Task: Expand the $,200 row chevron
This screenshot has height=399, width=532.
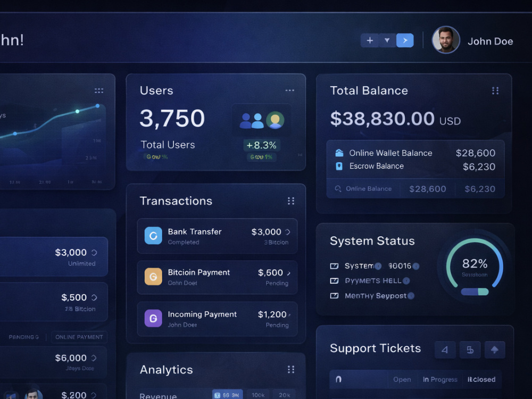Action: (x=94, y=395)
